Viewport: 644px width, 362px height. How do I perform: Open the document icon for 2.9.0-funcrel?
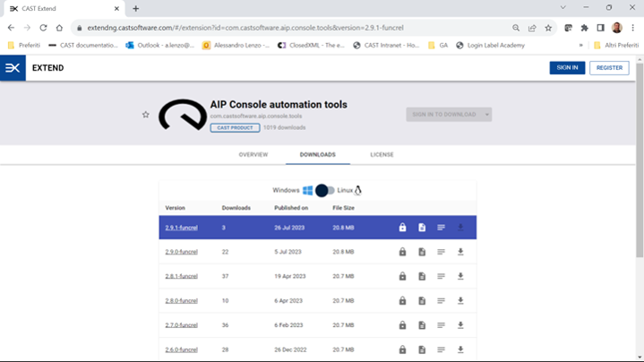[x=422, y=252]
